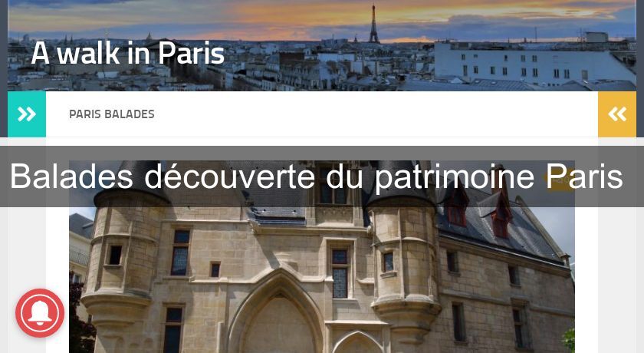Click the orange comment badge behind the headline
Screen dimensions: 644x353
point(559,179)
